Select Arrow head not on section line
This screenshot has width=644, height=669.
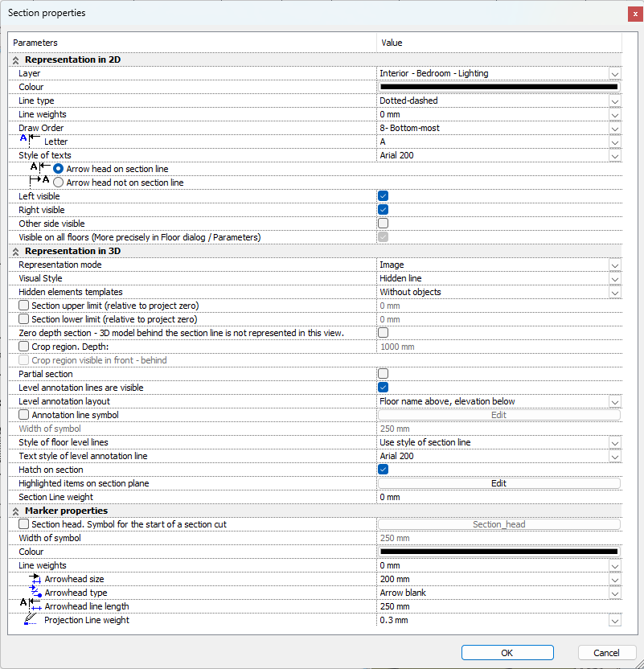coord(59,183)
